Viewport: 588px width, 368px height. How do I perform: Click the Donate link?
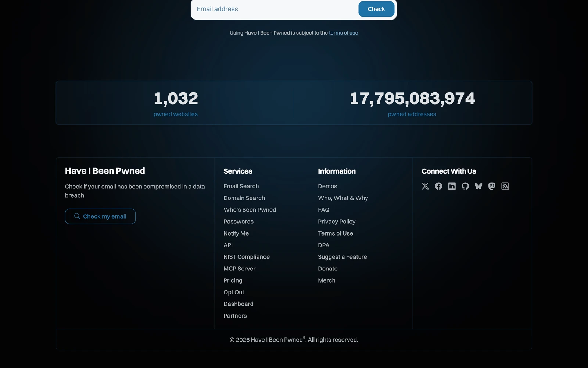(x=328, y=269)
